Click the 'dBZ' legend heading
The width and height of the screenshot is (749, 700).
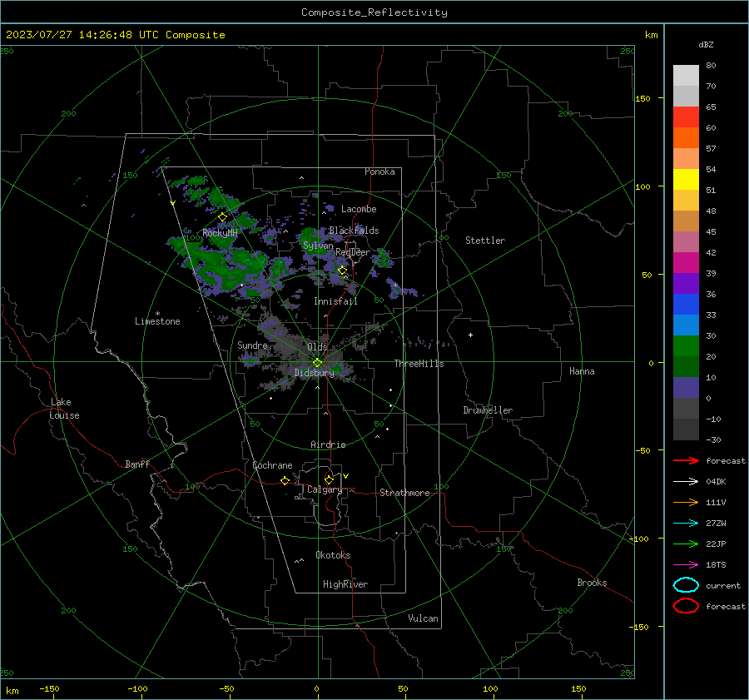[706, 44]
